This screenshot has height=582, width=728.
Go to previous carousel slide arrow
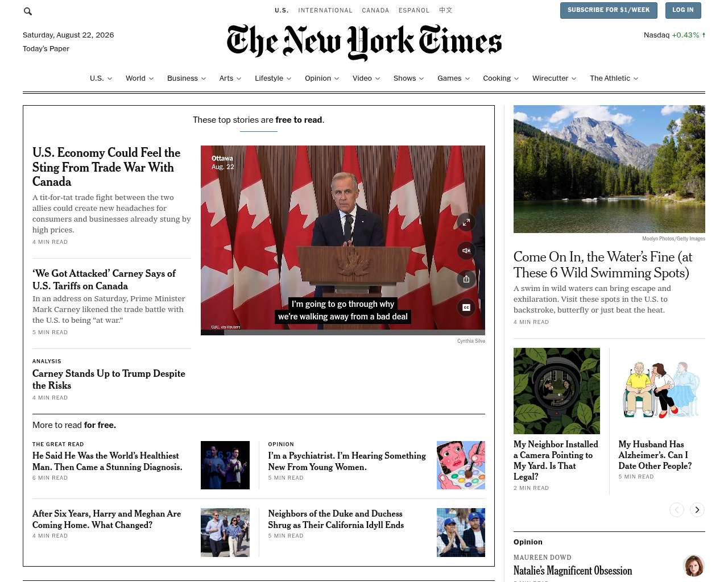pyautogui.click(x=677, y=510)
